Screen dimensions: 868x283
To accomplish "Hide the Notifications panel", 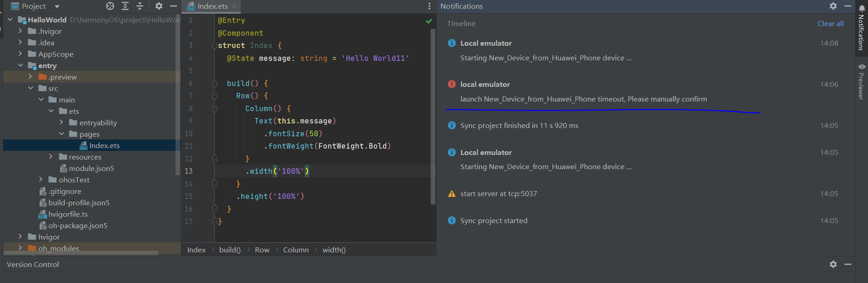I will (x=848, y=6).
